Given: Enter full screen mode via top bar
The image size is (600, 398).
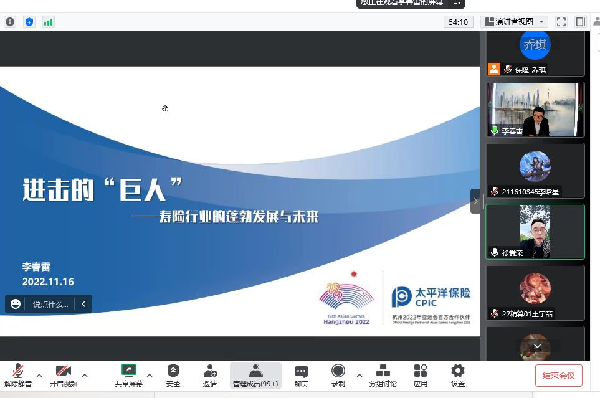Looking at the screenshot, I should click(561, 22).
